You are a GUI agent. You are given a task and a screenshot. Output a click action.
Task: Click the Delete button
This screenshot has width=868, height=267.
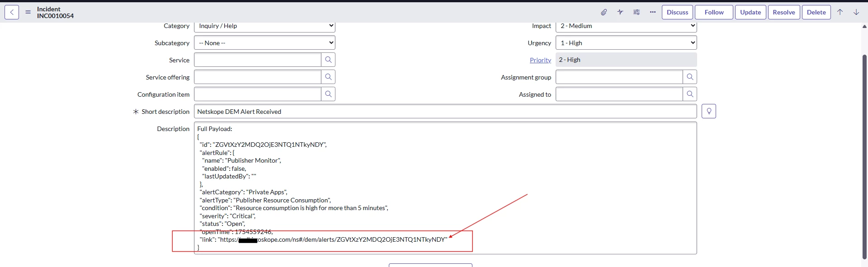[816, 12]
